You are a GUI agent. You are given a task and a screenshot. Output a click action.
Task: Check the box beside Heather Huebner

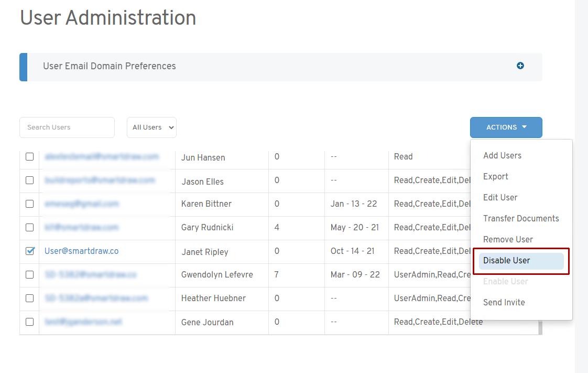[30, 298]
